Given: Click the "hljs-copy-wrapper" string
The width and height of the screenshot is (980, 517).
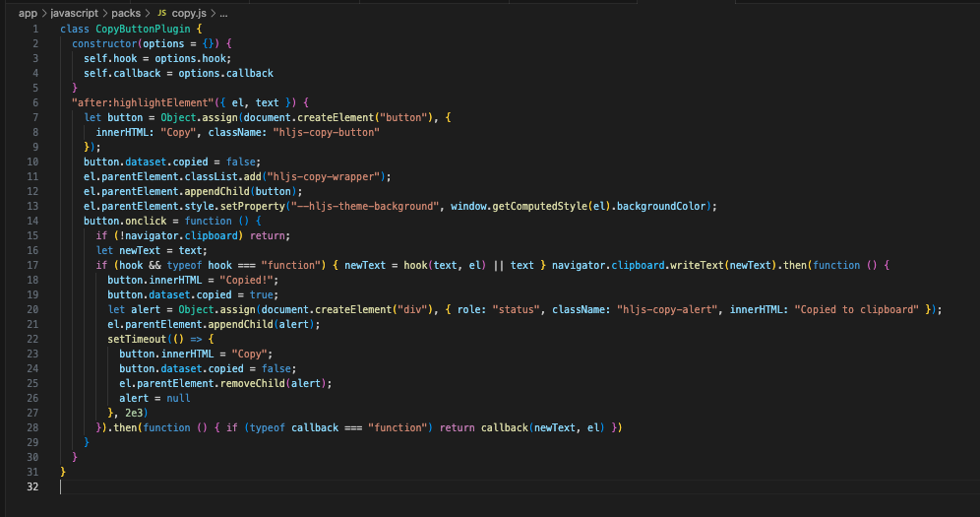Looking at the screenshot, I should (x=324, y=177).
